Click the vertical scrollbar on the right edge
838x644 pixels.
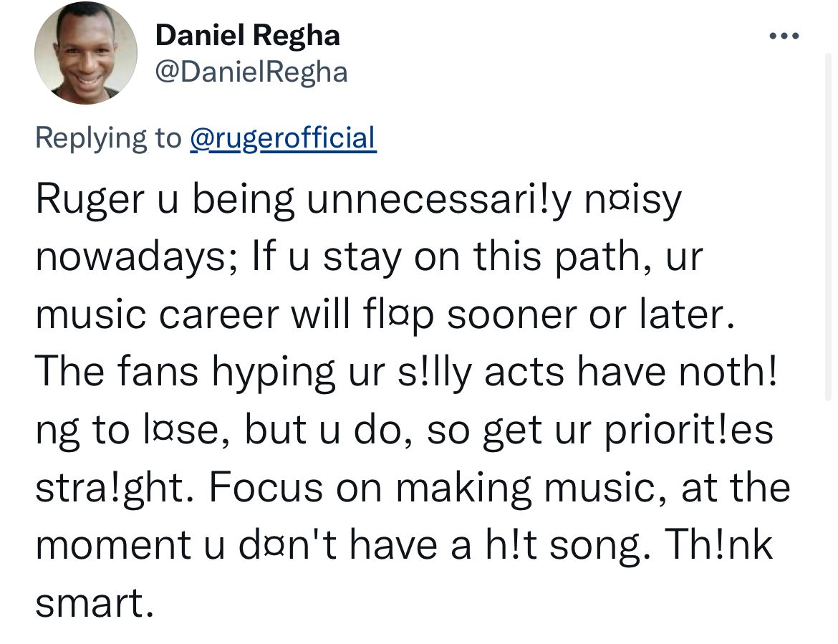click(x=828, y=227)
